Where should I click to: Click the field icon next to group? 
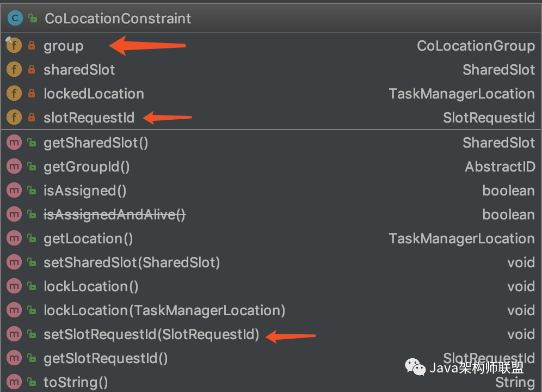point(14,46)
